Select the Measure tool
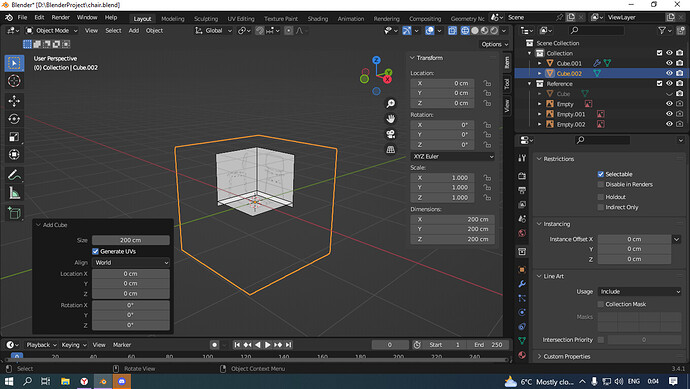Screen dimensions: 690x389 click(x=14, y=193)
